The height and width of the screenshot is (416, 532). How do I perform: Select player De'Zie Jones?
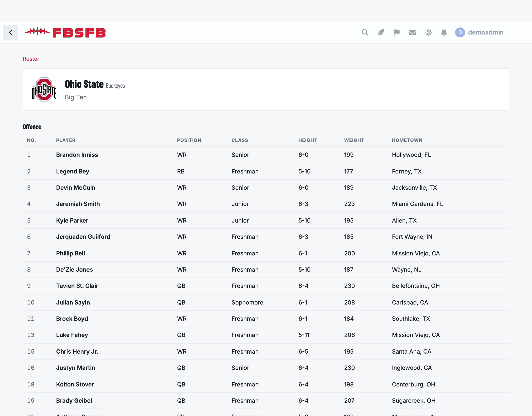click(74, 269)
